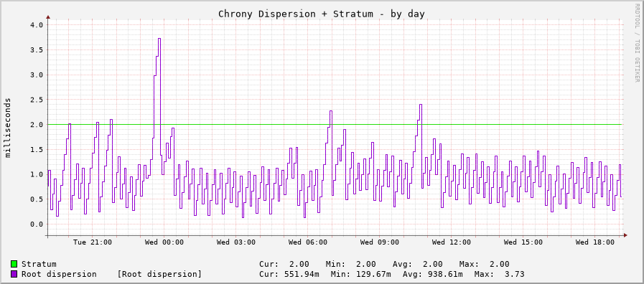Viewport: 644px width, 284px height.
Task: Click the 'Wed 03:00' x-axis label
Action: pyautogui.click(x=236, y=242)
